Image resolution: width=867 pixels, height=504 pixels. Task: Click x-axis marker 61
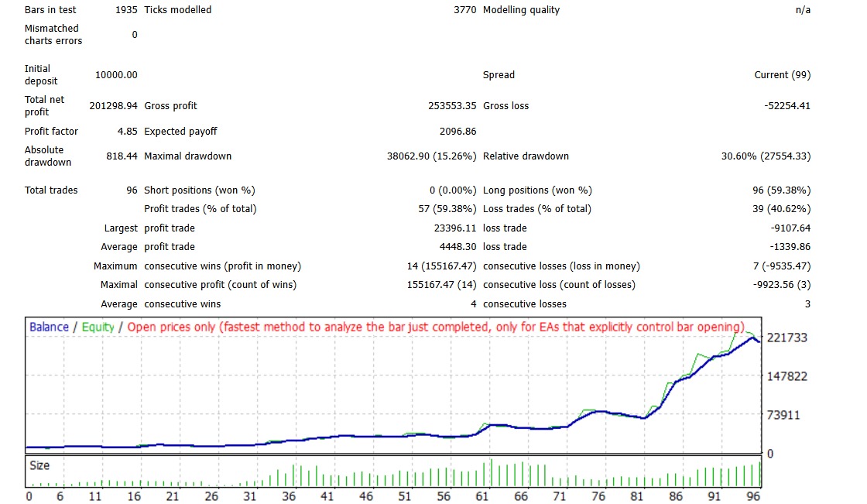[482, 496]
